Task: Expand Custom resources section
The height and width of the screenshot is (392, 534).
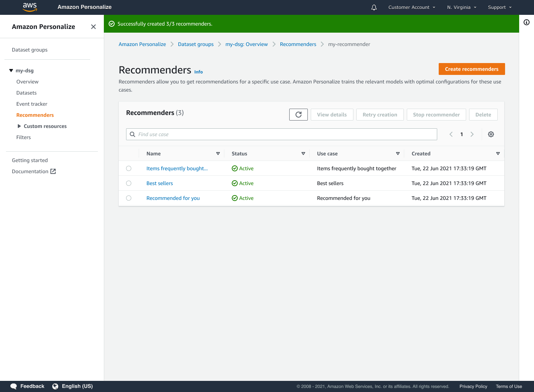Action: (x=19, y=126)
